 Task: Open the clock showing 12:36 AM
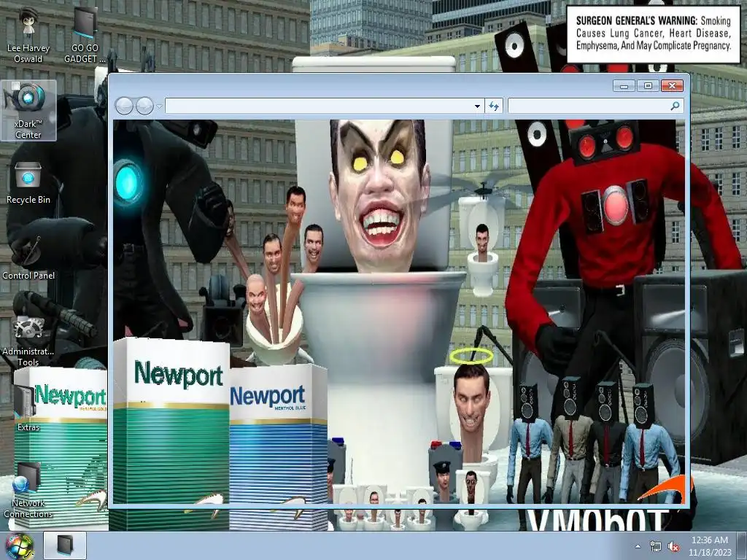tap(710, 546)
